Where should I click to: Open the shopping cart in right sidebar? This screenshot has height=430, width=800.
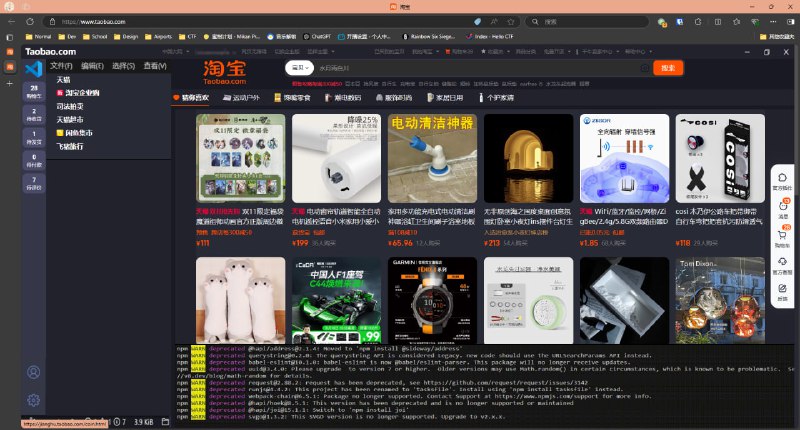tap(781, 235)
